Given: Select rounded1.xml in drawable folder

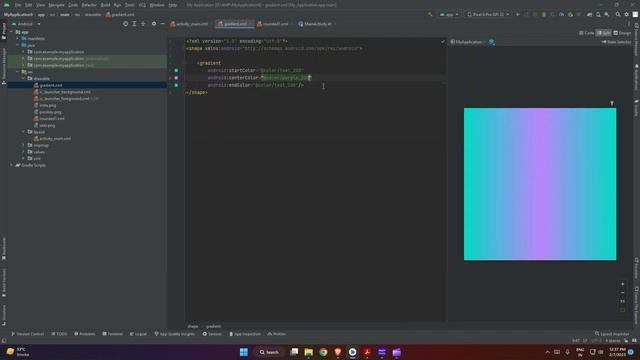Looking at the screenshot, I should click(49, 119).
